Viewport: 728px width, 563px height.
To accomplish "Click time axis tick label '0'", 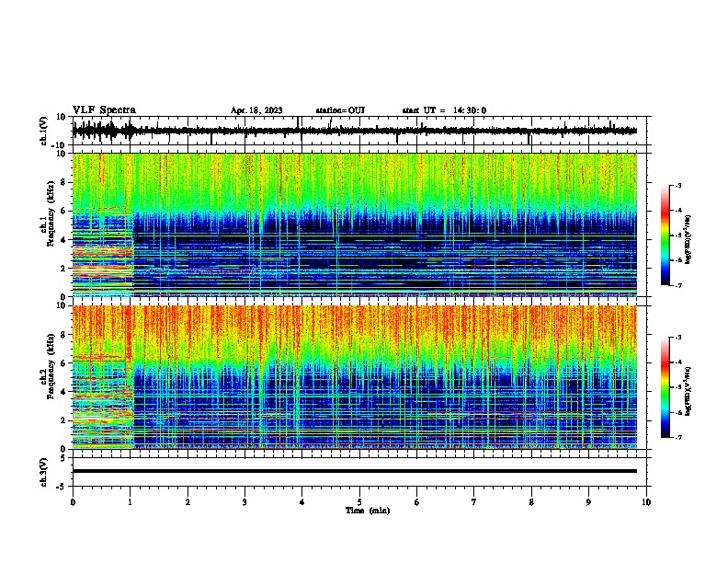I will pyautogui.click(x=73, y=502).
